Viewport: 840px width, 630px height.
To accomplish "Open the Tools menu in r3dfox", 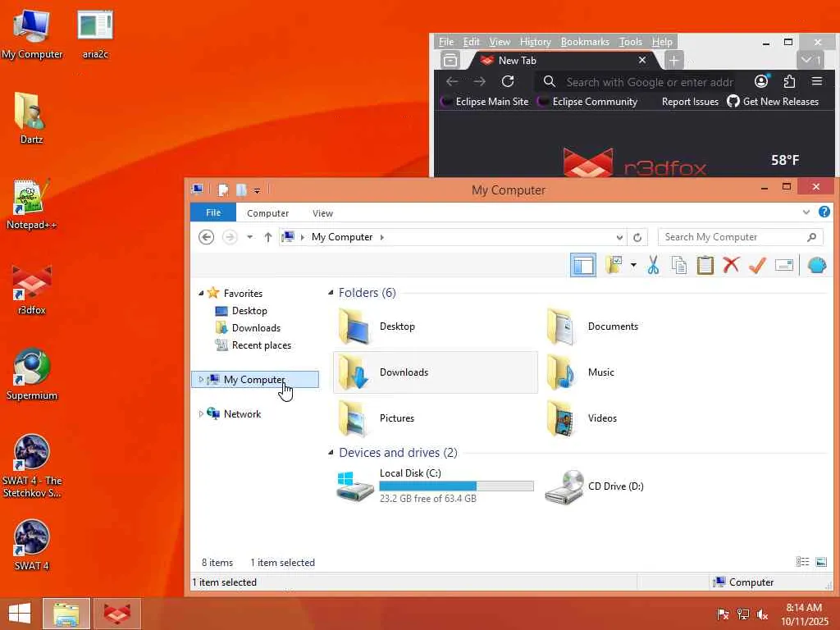I will coord(631,42).
